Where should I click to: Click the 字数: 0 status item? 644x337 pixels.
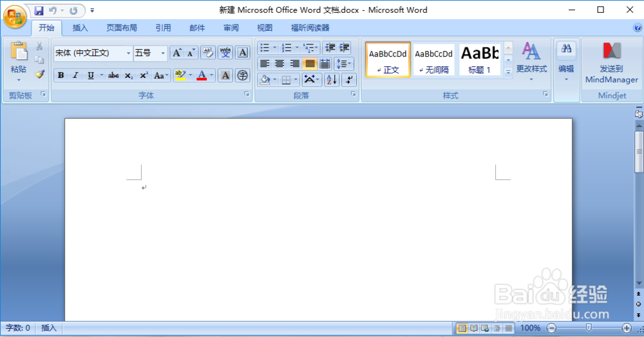17,328
